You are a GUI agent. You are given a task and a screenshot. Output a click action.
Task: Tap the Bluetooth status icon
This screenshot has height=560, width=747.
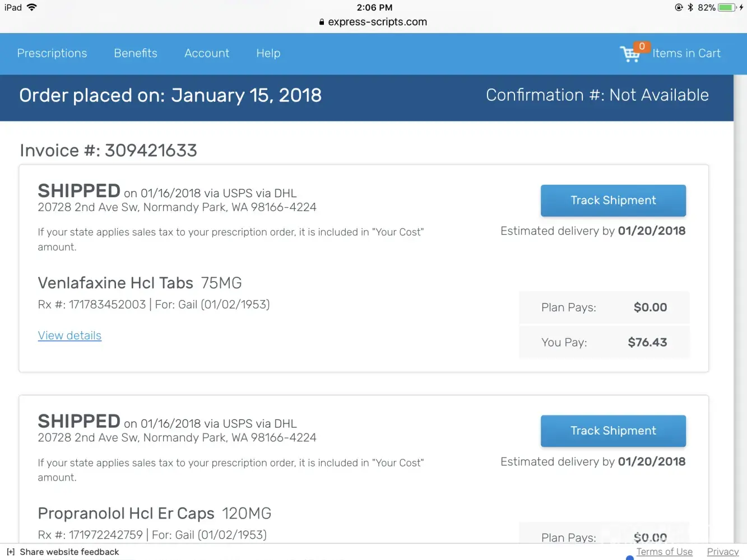tap(690, 7)
